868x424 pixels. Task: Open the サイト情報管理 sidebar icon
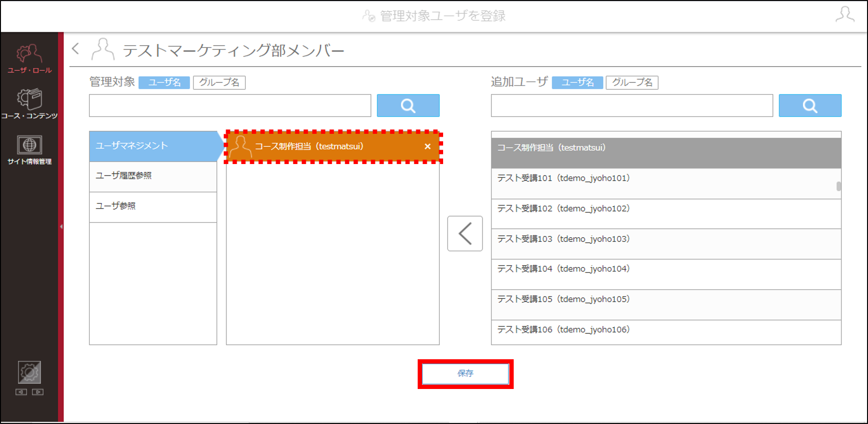pos(29,150)
